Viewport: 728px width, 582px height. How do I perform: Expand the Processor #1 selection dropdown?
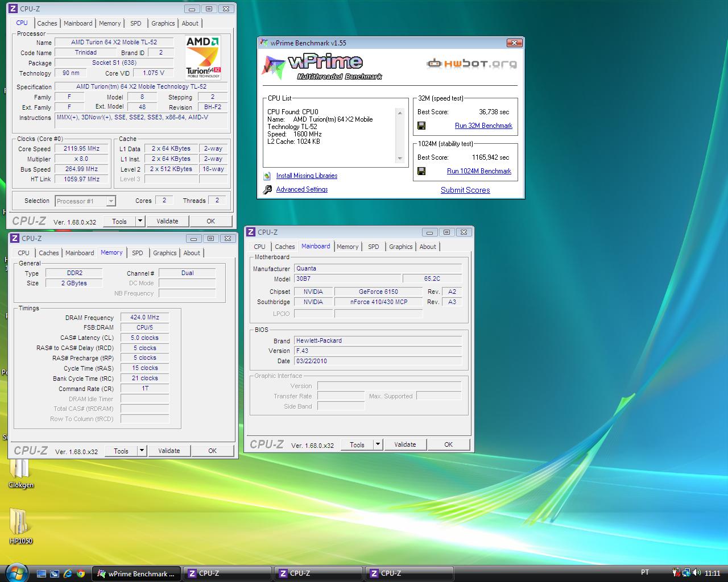(x=111, y=201)
